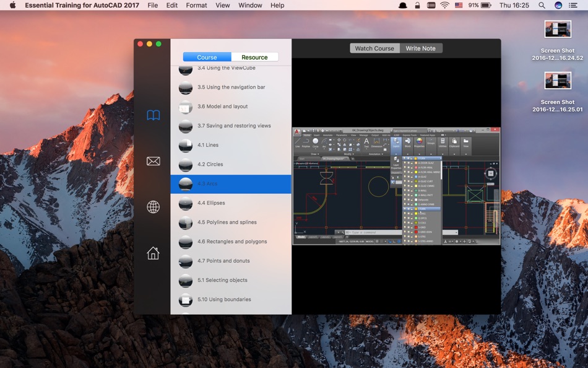
Task: Open lesson 4.5 Polylines and splines
Action: click(231, 222)
